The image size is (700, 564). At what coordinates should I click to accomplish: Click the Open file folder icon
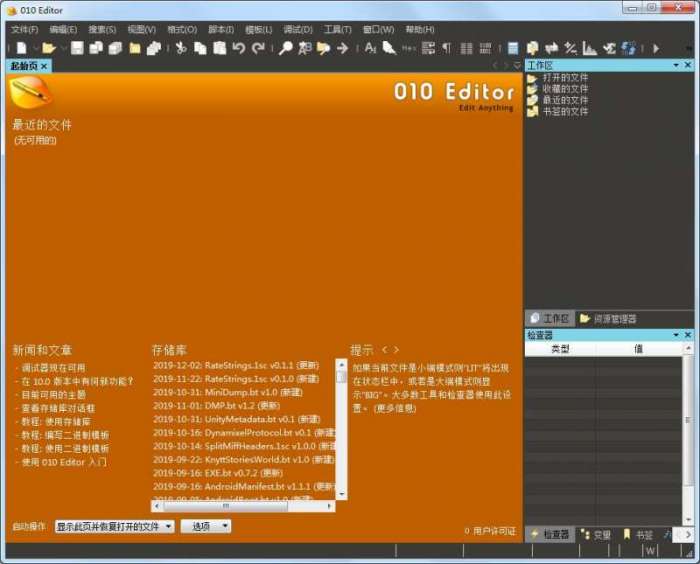click(47, 48)
